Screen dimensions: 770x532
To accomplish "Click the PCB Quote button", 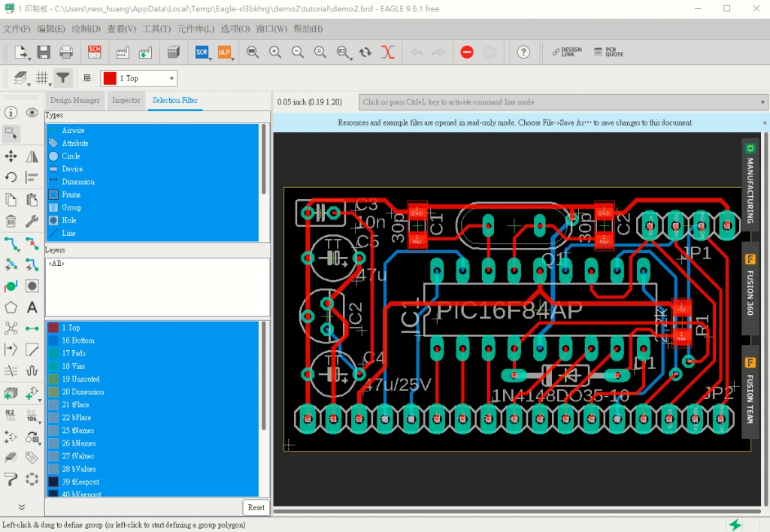I will click(x=609, y=52).
